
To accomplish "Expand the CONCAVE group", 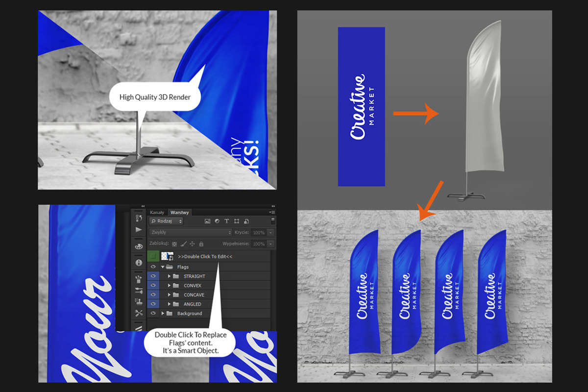I will tap(169, 295).
